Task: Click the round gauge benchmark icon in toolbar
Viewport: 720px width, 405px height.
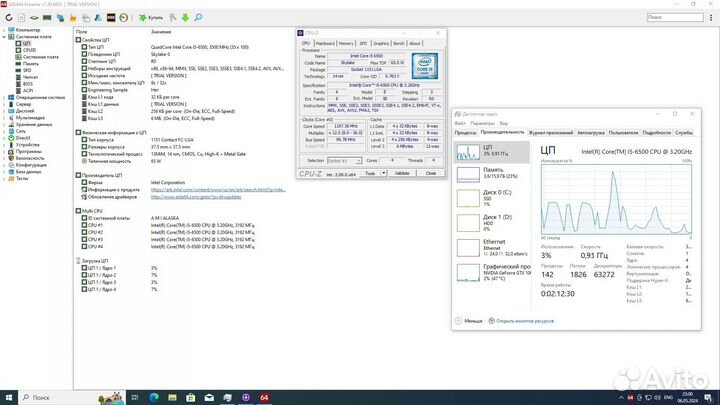Action: click(x=124, y=17)
